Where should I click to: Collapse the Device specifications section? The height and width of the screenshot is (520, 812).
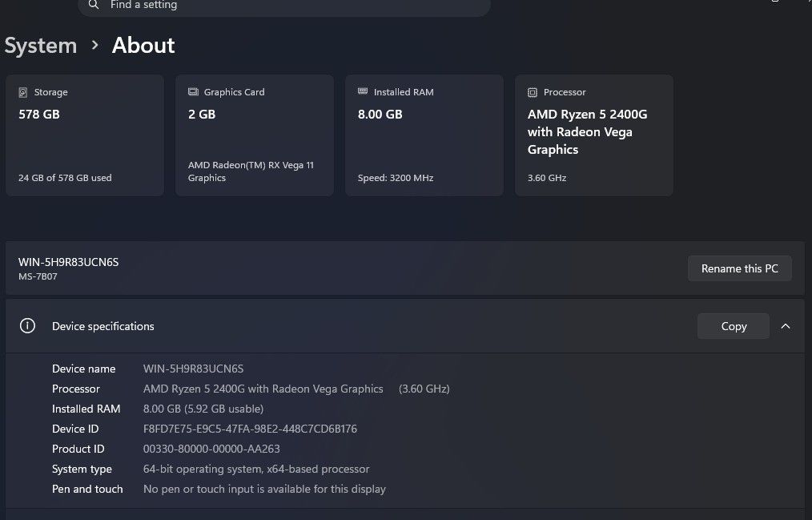click(786, 326)
